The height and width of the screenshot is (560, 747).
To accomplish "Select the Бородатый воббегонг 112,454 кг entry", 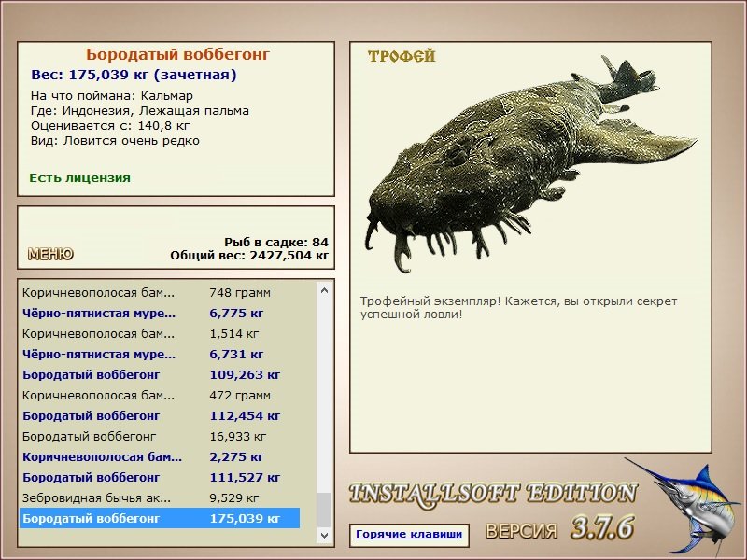I will pyautogui.click(x=160, y=415).
